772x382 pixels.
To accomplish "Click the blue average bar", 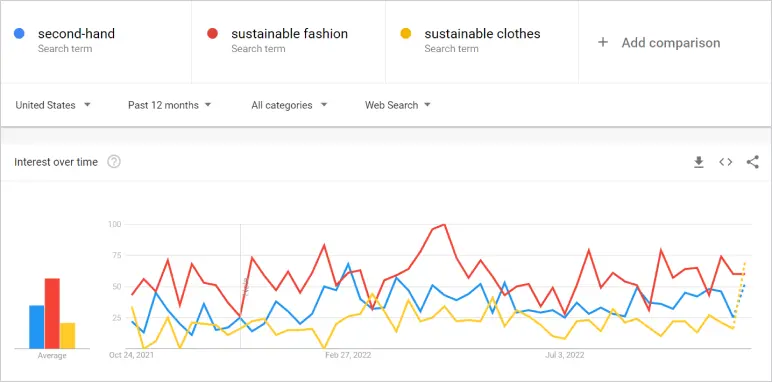I will tap(36, 327).
